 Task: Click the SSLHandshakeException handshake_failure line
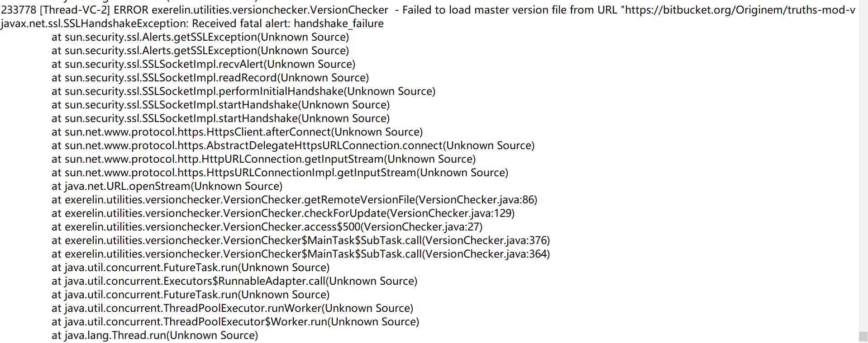tap(192, 23)
